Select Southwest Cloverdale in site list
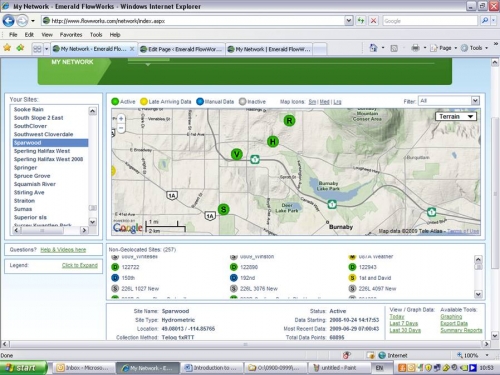Viewport: 500px width, 375px height. click(43, 134)
